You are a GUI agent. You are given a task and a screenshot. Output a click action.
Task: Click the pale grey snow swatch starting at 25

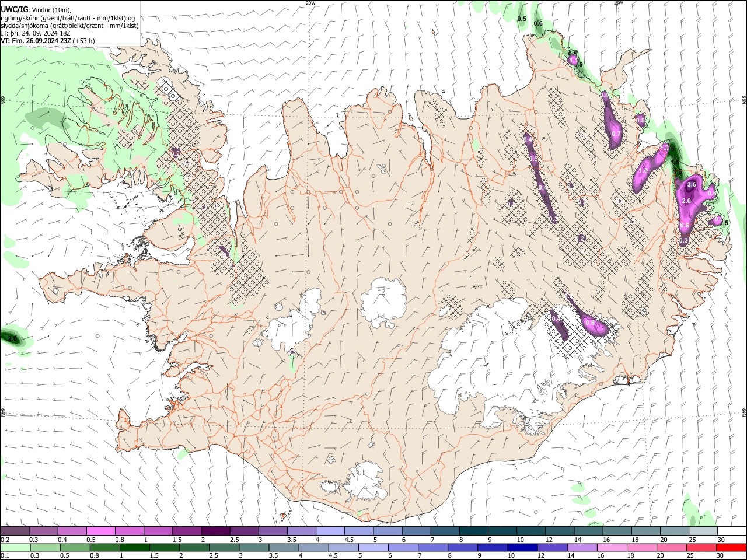coord(703,531)
